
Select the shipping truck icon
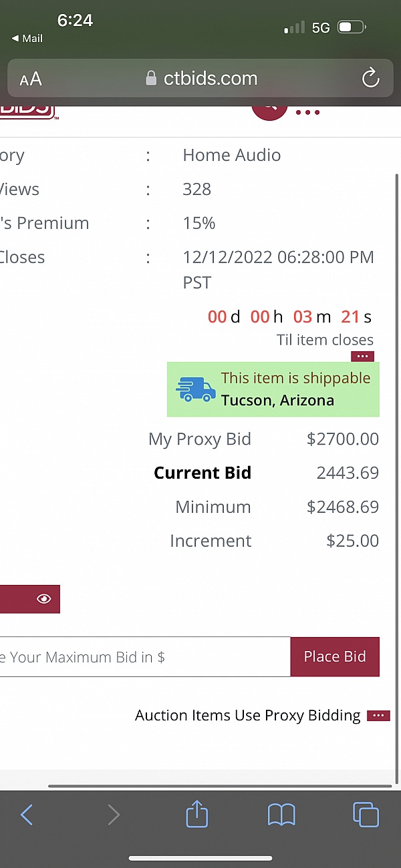[x=195, y=389]
